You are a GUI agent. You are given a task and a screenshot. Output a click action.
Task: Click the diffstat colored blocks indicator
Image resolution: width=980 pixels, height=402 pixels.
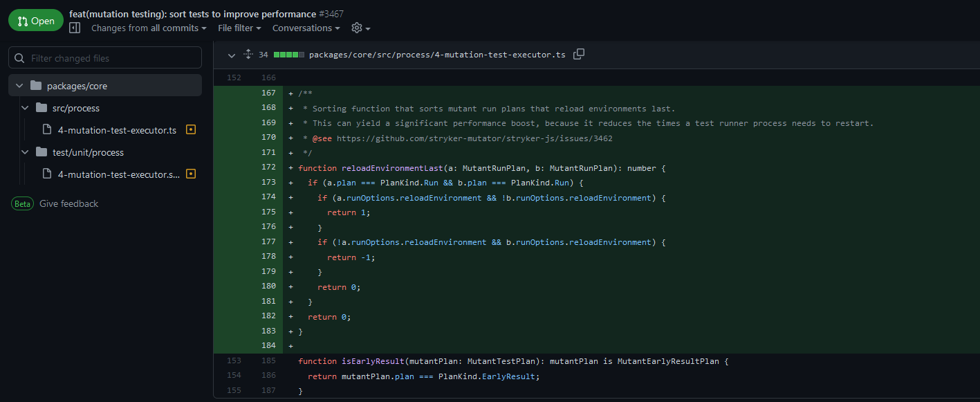click(288, 55)
